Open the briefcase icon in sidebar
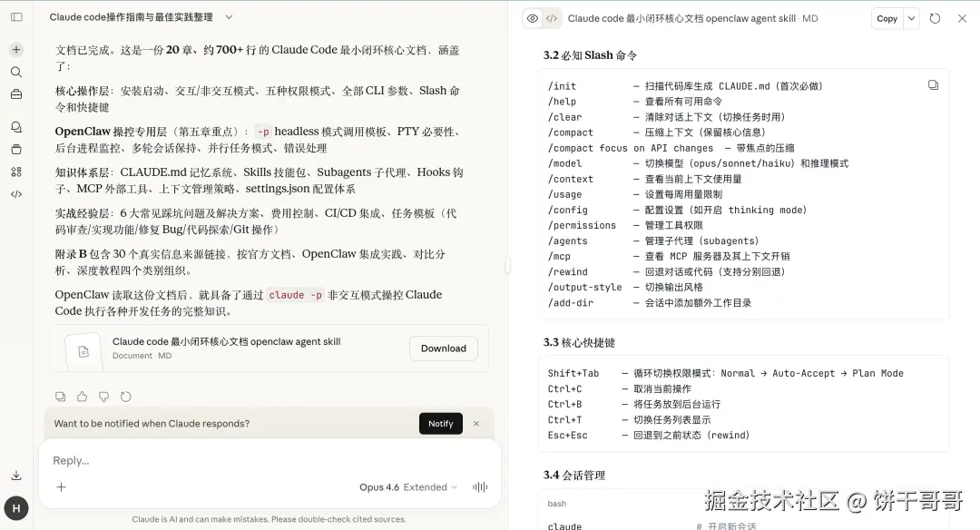This screenshot has width=980, height=530. coord(16,94)
